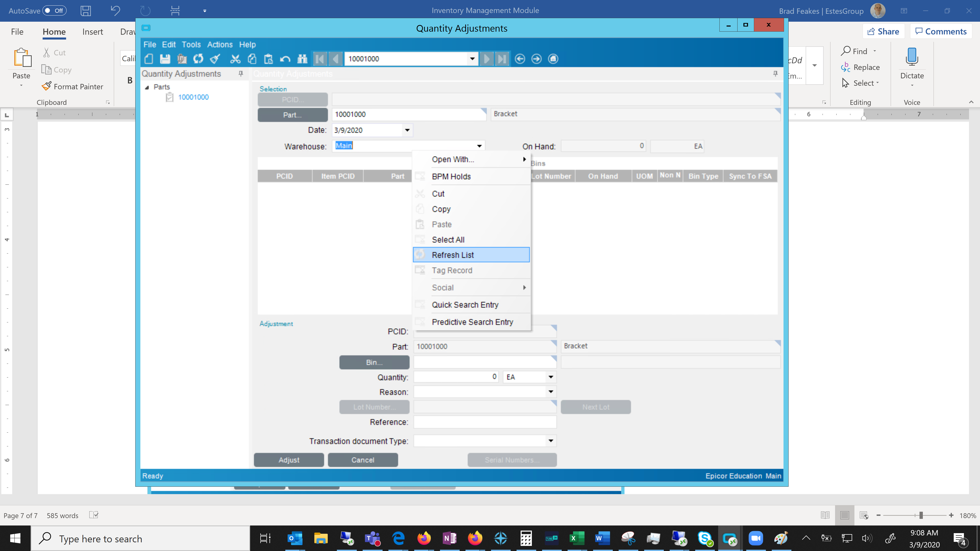
Task: Open the Date picker dropdown arrow
Action: (x=407, y=130)
